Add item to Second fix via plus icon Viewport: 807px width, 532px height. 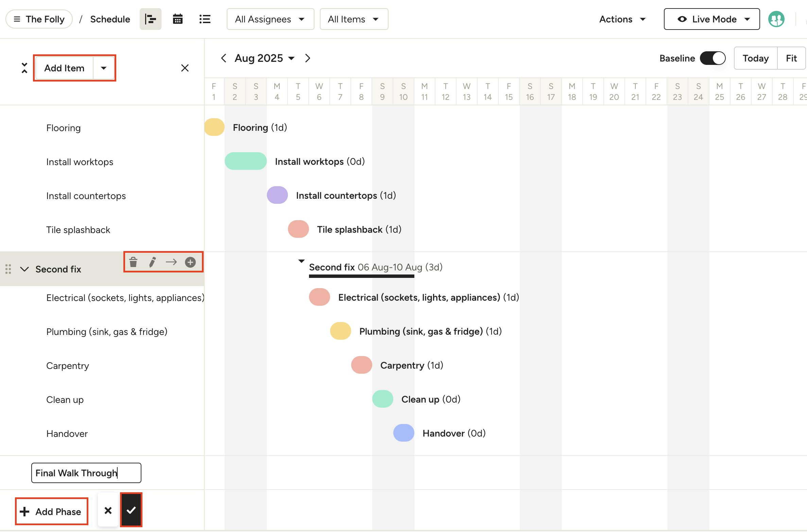[x=190, y=262]
